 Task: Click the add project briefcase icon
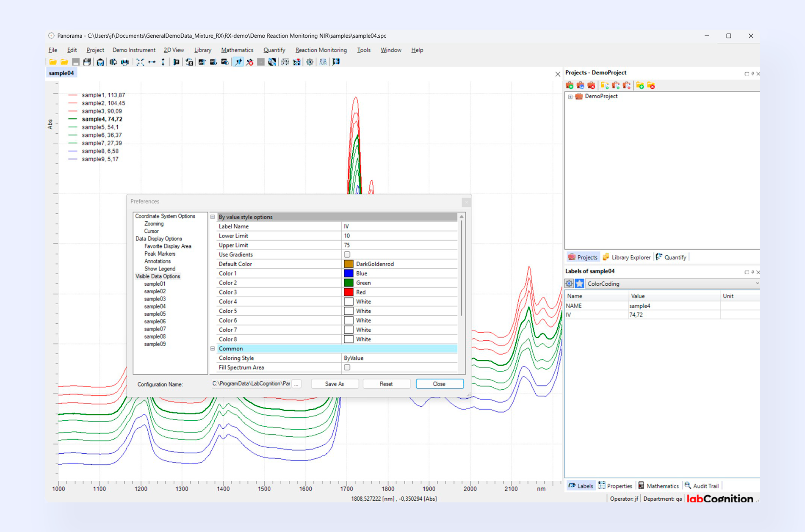[x=570, y=85]
